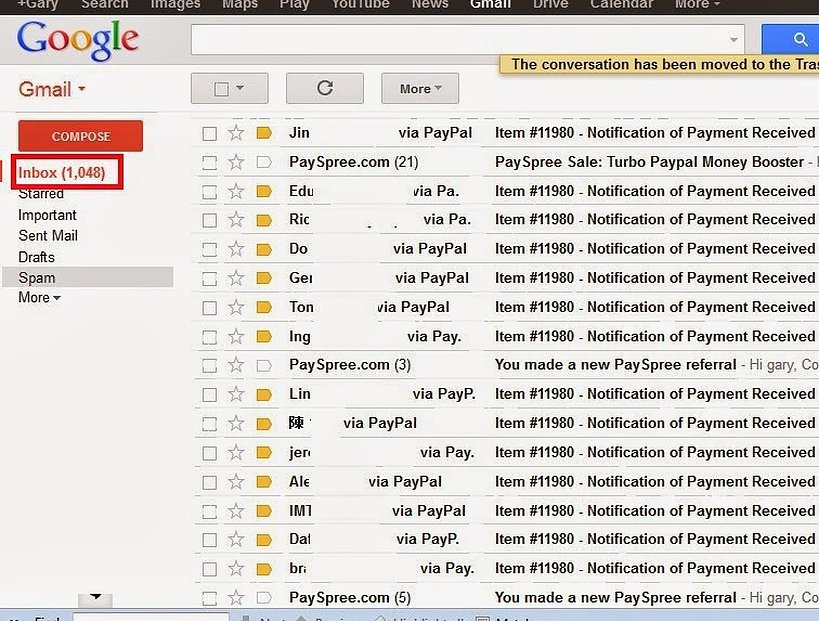Viewport: 819px width, 621px height.
Task: Open +Gary profile link in top bar
Action: click(38, 4)
